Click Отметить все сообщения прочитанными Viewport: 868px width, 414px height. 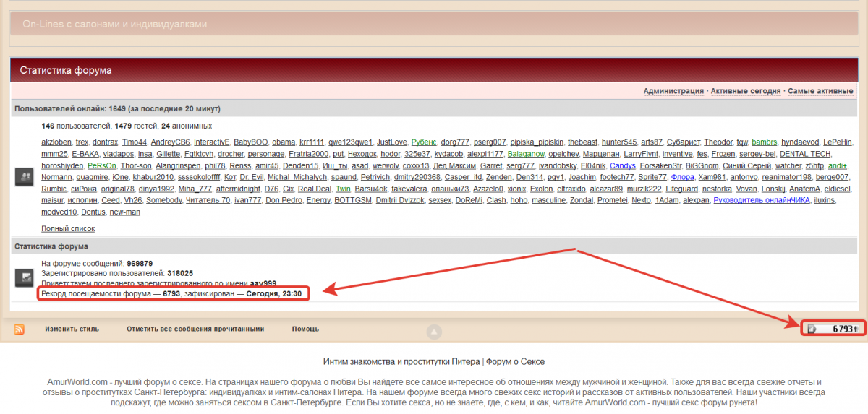pos(195,329)
